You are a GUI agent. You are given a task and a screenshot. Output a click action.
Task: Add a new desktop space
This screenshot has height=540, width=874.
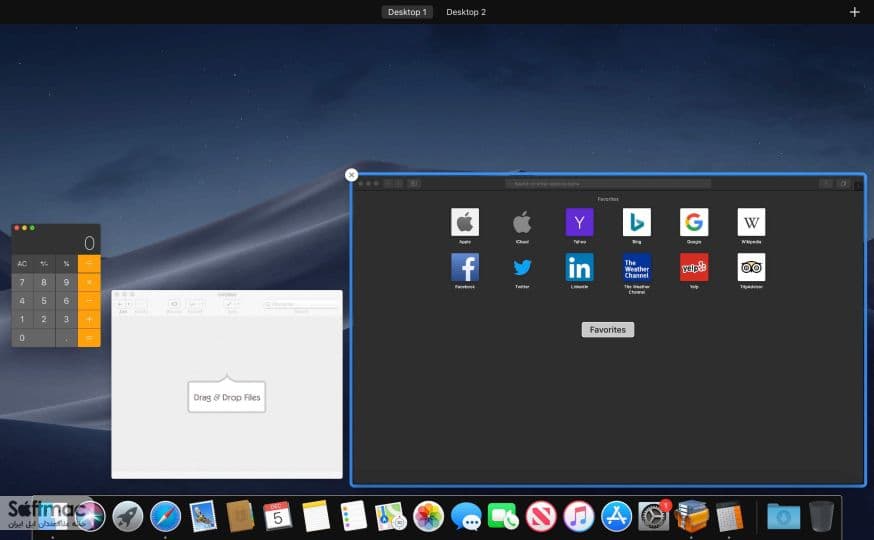[854, 12]
